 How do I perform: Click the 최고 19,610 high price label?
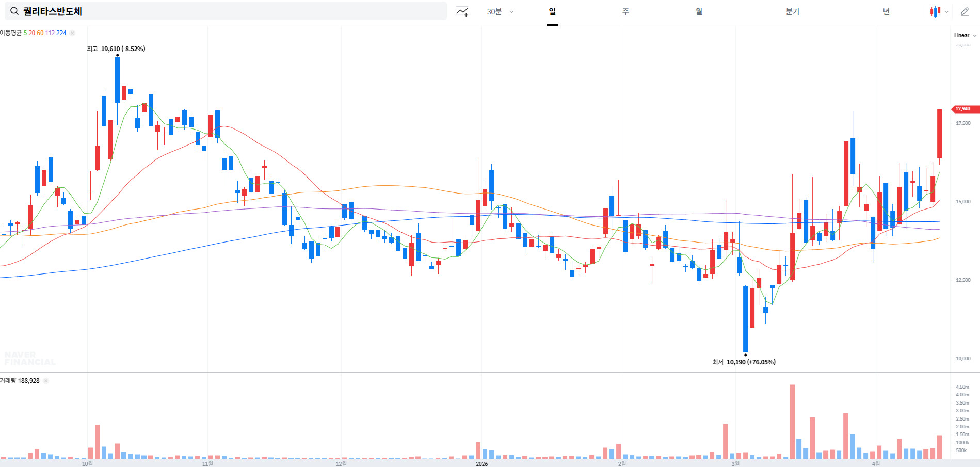pos(116,49)
